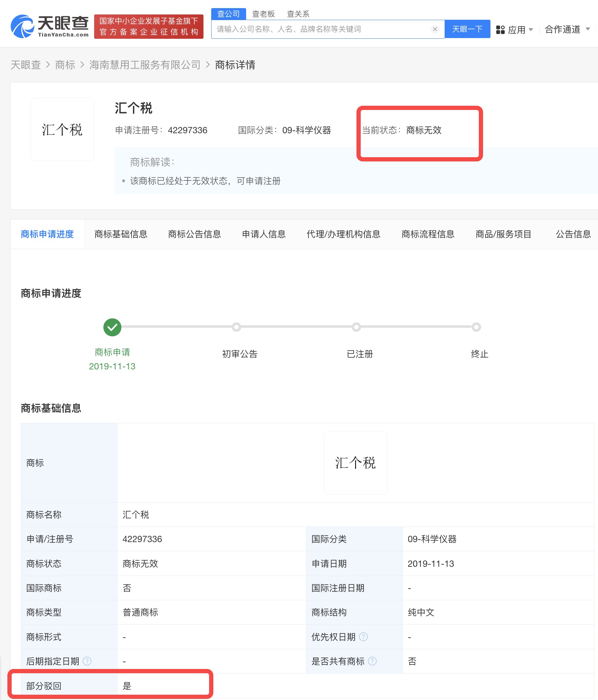Switch to the 商标基础信息 tab
Image resolution: width=598 pixels, height=700 pixels.
click(x=121, y=234)
